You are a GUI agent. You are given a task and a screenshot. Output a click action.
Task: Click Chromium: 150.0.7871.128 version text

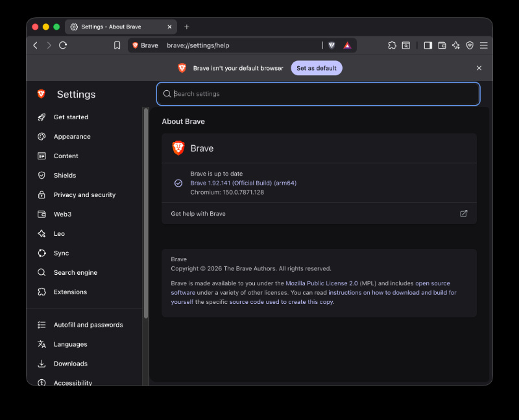point(227,192)
